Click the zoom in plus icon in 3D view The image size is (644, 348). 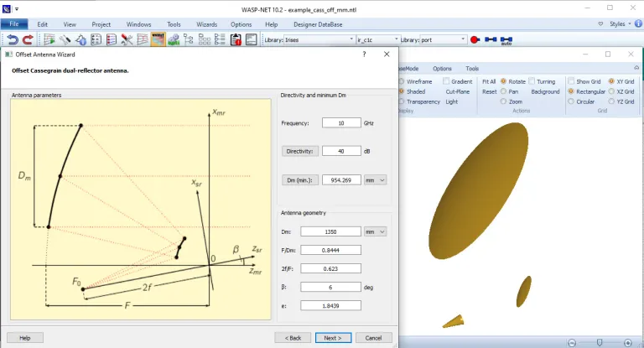point(627,343)
